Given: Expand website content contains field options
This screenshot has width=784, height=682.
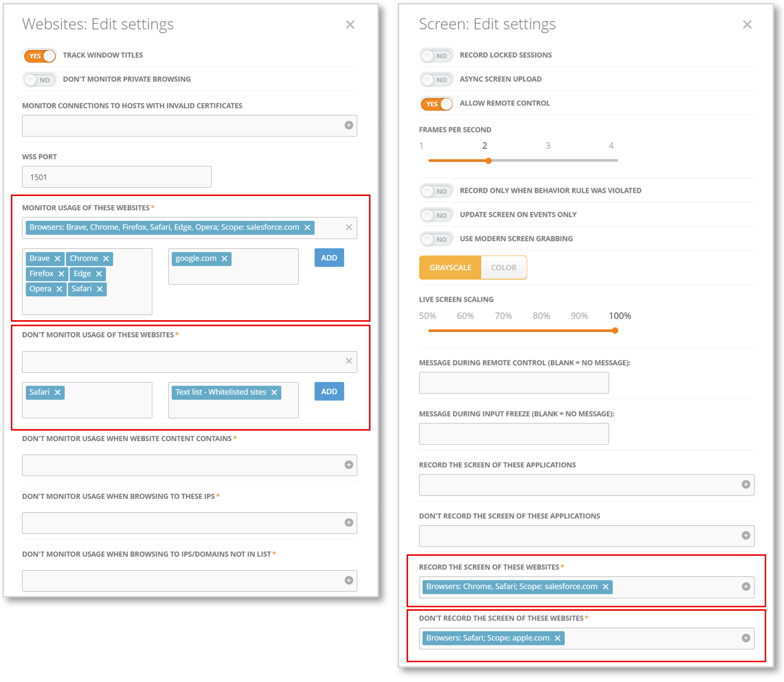Looking at the screenshot, I should [349, 465].
